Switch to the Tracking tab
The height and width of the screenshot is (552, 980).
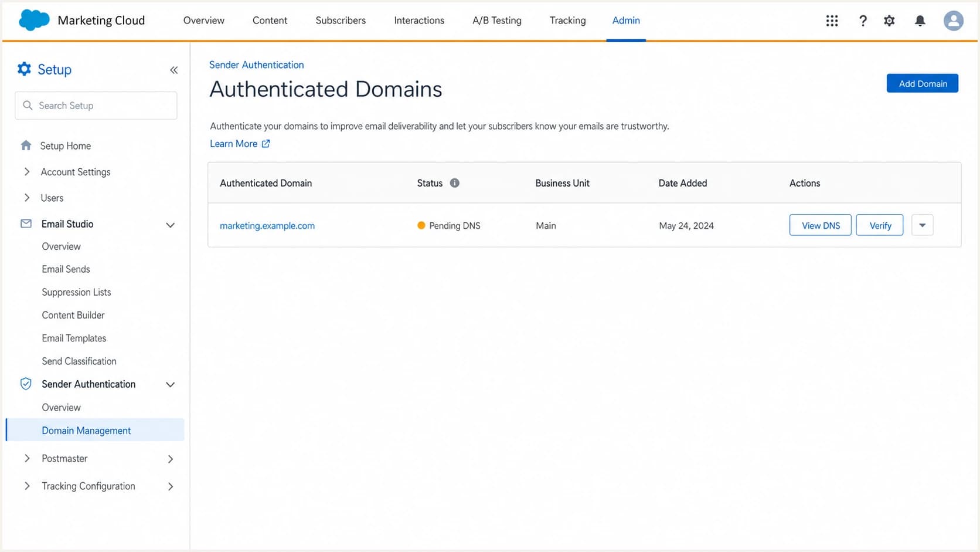tap(567, 21)
